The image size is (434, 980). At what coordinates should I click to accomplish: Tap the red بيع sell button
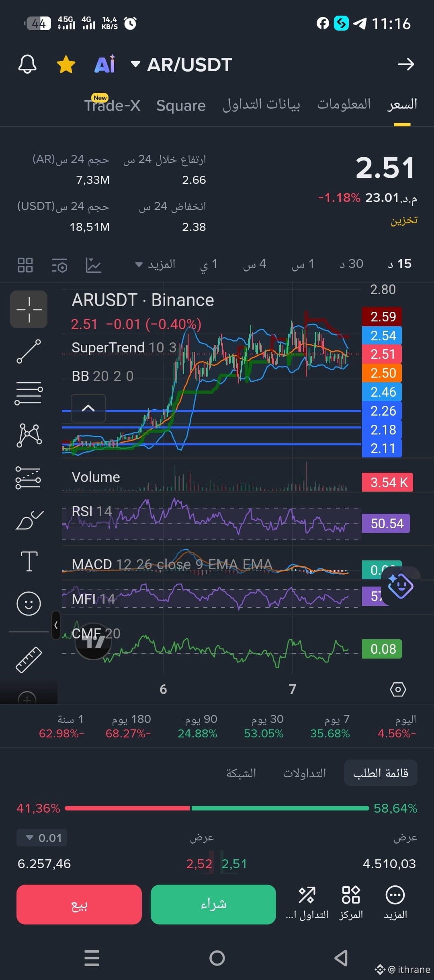click(x=79, y=904)
